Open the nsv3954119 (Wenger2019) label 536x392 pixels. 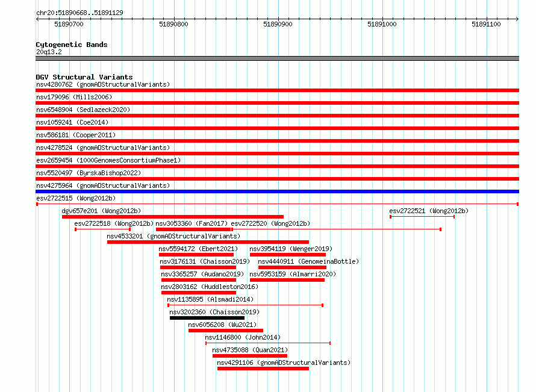[291, 249]
